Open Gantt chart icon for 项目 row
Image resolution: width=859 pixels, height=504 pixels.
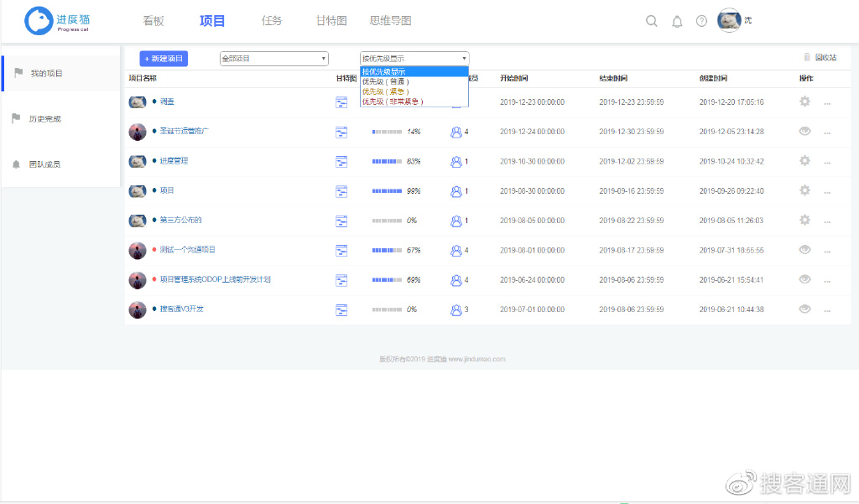pos(341,191)
